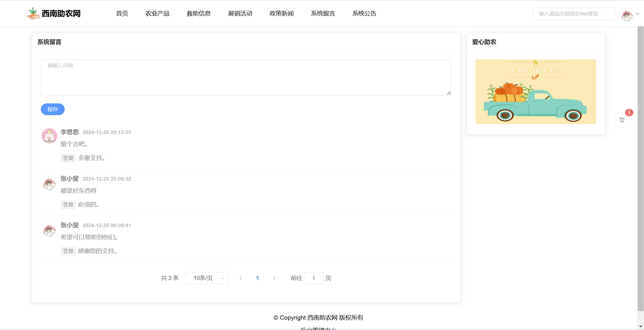The width and height of the screenshot is (644, 330).
Task: Select page number 1 in pagination
Action: pyautogui.click(x=257, y=278)
